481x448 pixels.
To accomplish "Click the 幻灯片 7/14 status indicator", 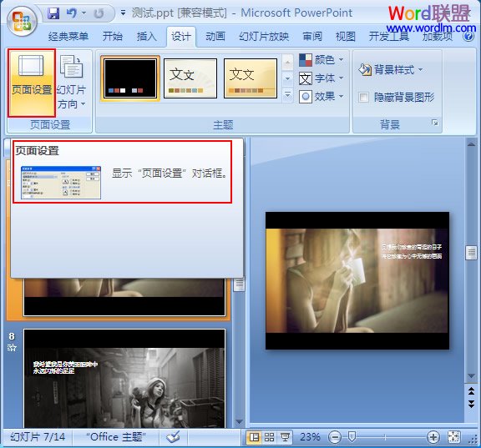I will coord(38,437).
